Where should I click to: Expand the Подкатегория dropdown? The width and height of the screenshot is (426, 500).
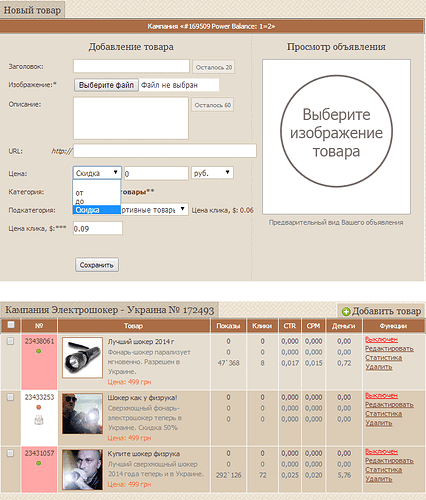154,210
